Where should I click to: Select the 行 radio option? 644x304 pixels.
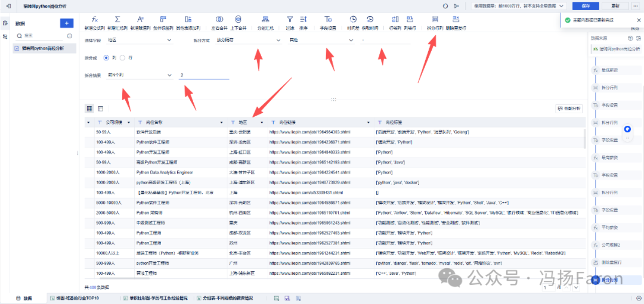click(x=122, y=58)
